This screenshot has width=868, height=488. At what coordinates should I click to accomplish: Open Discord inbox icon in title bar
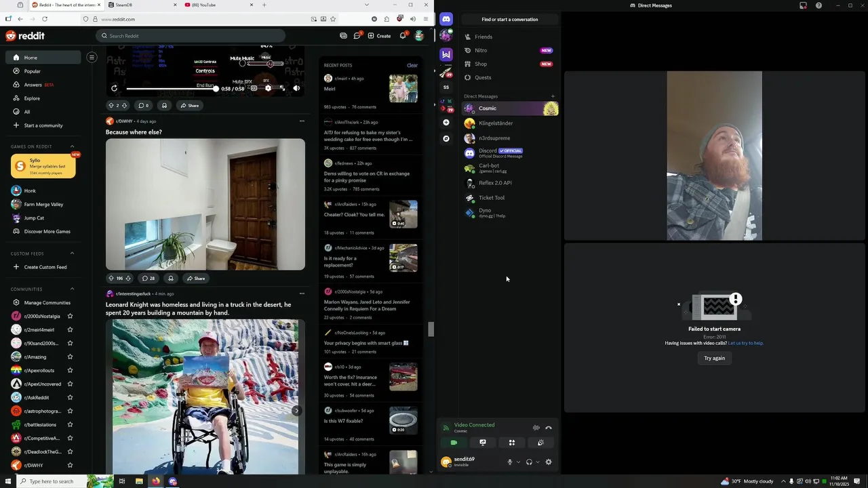tap(803, 5)
